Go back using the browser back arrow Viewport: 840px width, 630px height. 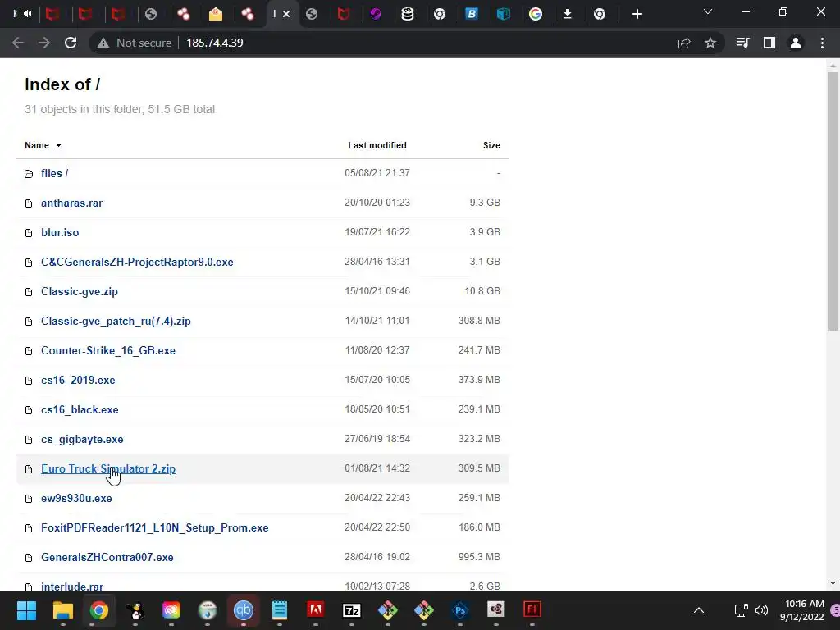point(18,43)
